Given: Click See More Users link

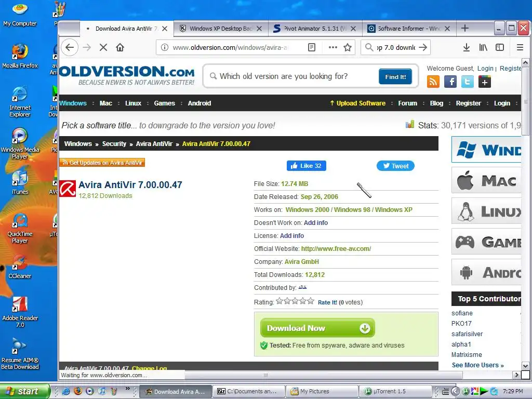Looking at the screenshot, I should (x=478, y=365).
